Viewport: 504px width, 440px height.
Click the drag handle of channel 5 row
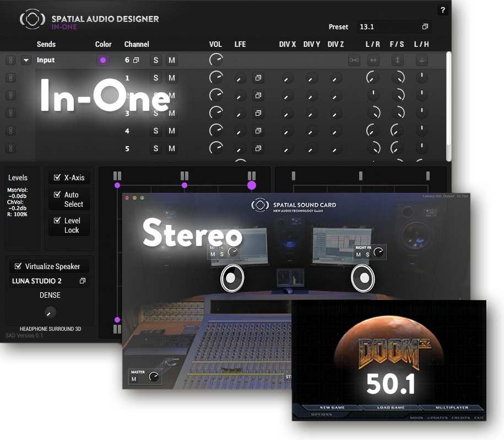(x=10, y=149)
